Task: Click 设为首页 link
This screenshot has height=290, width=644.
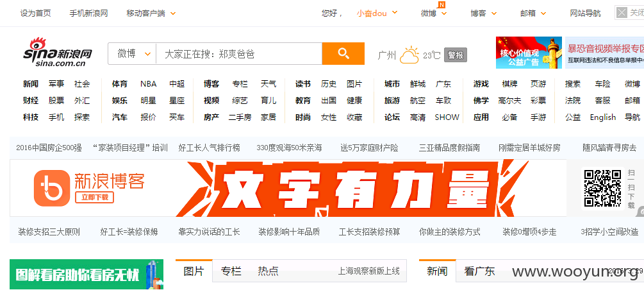Action: [36, 13]
